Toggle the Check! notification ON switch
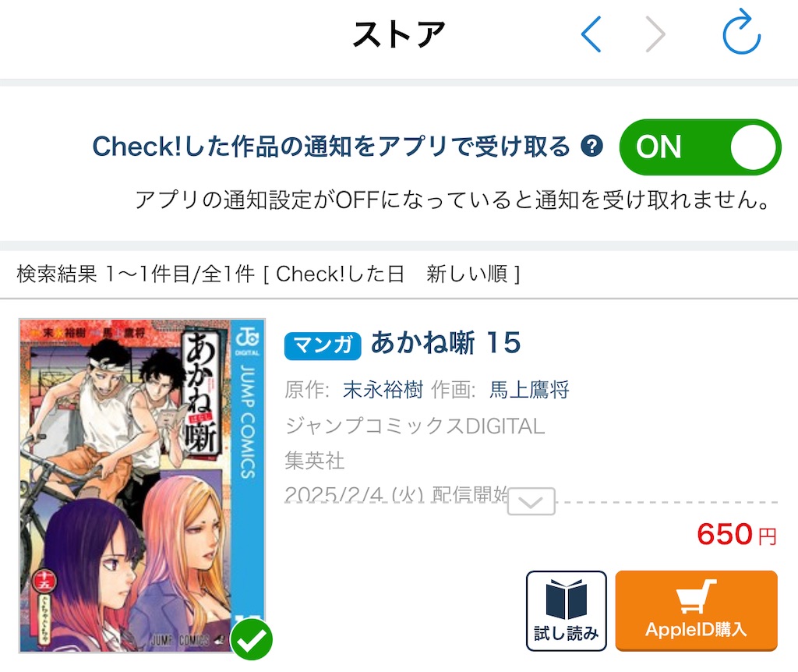This screenshot has height=672, width=798. point(700,147)
